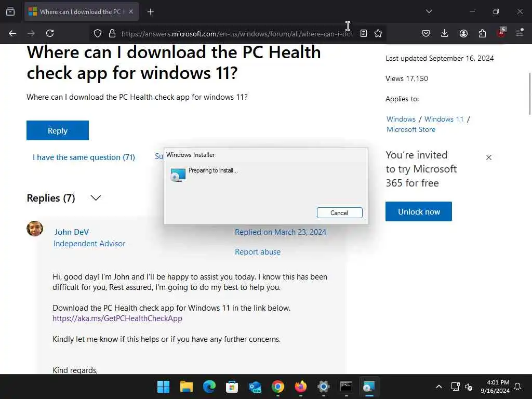The image size is (532, 399).
Task: Click the page vertical scrollbar
Action: (x=529, y=94)
